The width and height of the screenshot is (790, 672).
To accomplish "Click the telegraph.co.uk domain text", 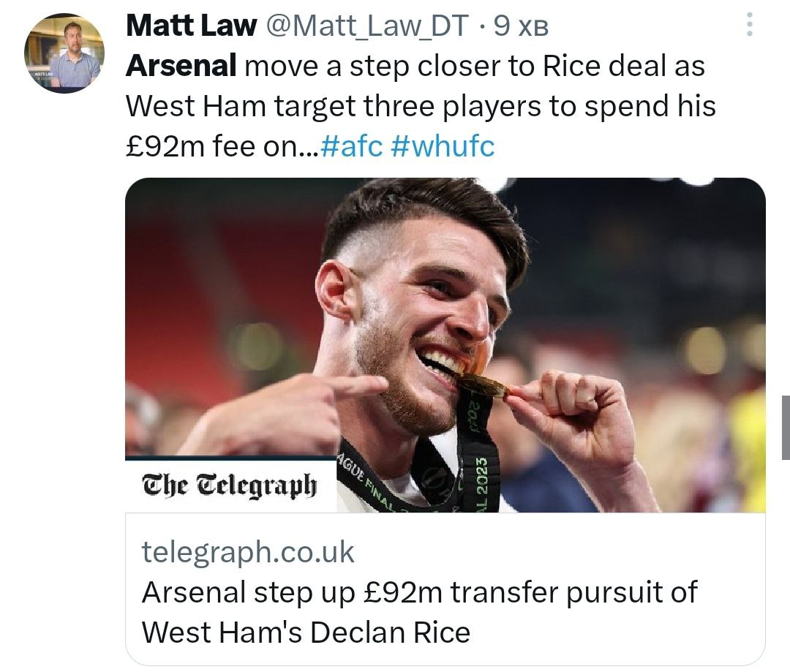I will click(248, 552).
